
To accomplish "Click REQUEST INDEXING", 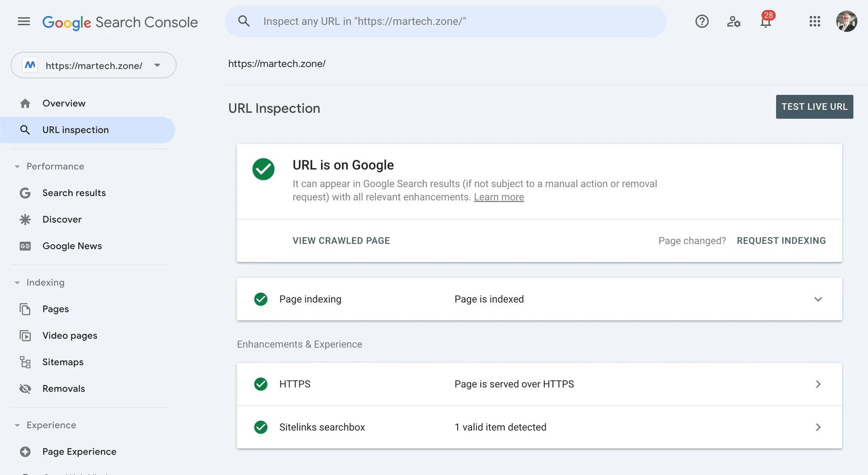I will tap(781, 241).
